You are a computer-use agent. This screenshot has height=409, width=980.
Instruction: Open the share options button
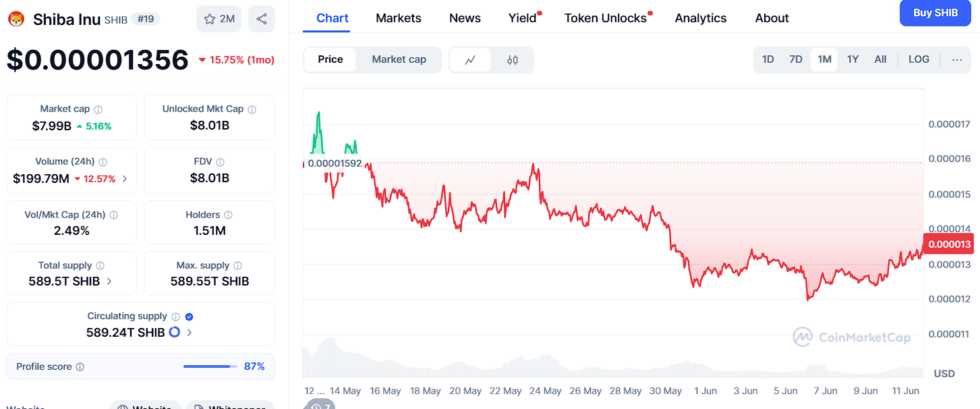[x=262, y=19]
